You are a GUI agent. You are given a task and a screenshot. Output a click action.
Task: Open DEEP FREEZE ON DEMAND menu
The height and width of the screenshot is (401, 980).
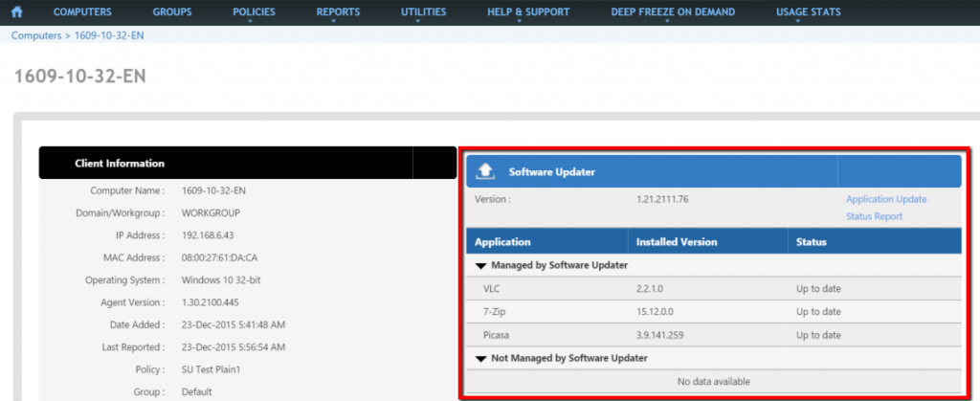673,11
